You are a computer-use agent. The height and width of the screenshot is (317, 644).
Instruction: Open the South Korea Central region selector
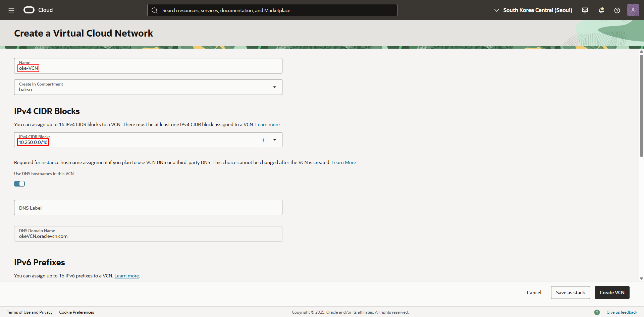coord(533,10)
